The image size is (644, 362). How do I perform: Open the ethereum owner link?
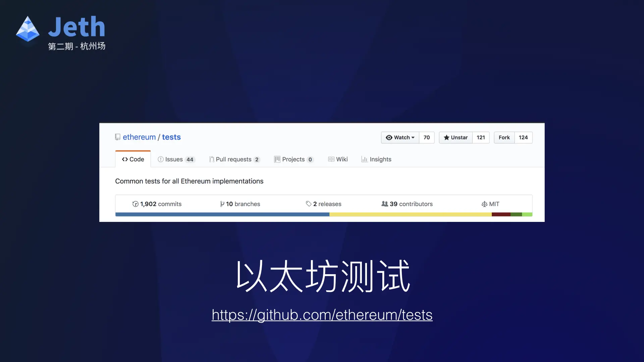coord(139,137)
